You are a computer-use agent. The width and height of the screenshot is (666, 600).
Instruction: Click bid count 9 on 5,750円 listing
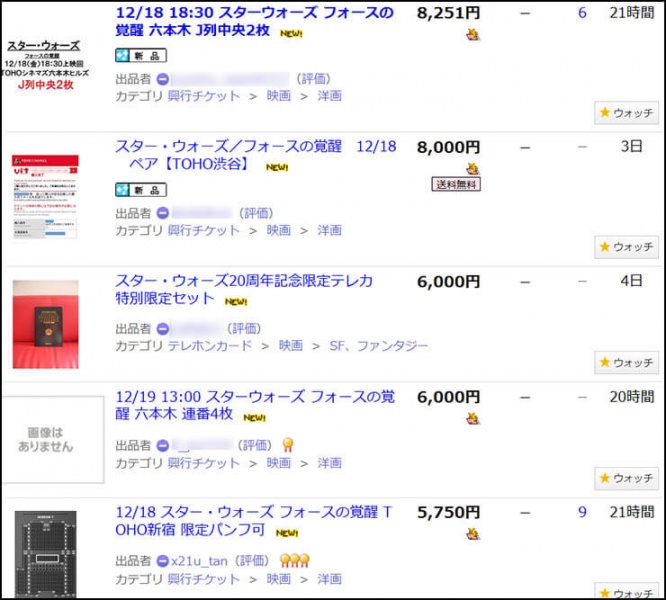click(x=582, y=512)
